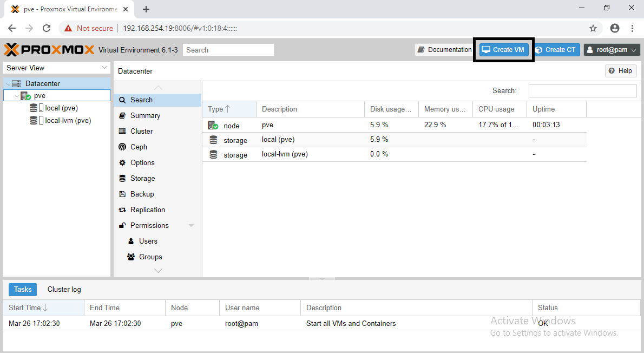The height and width of the screenshot is (353, 644).
Task: Collapse the Permissions submenu arrow
Action: pos(191,226)
